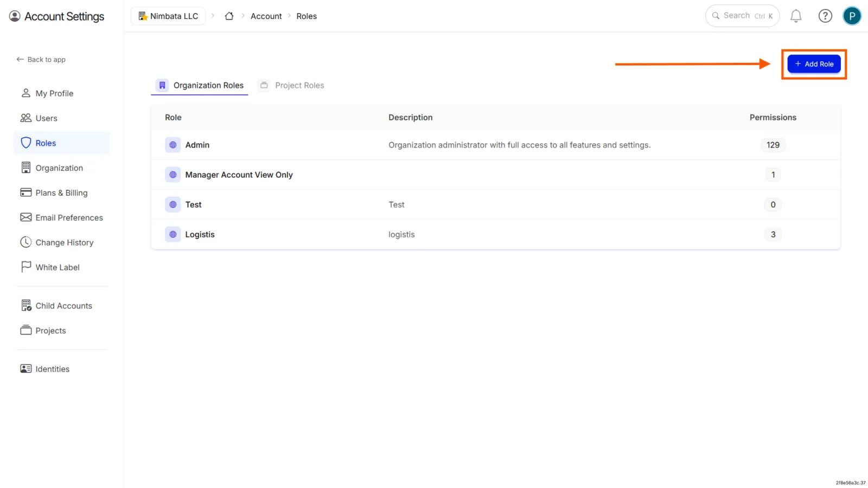The image size is (868, 488).
Task: Open Email Preferences page
Action: (61, 217)
